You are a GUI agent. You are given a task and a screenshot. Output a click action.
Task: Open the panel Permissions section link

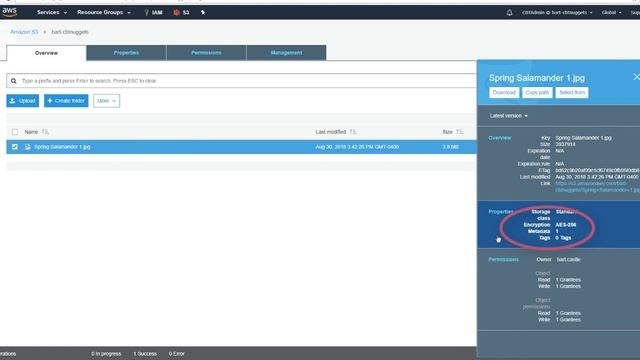[x=503, y=260]
